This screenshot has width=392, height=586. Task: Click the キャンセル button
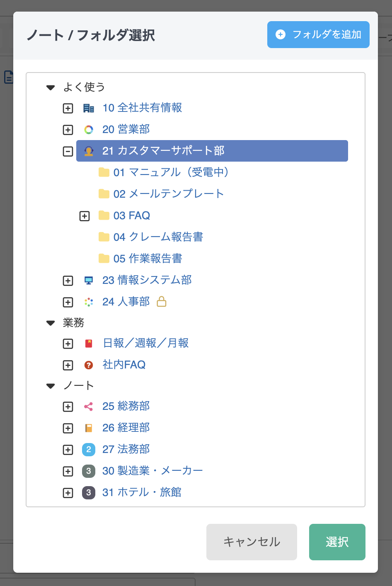[252, 542]
